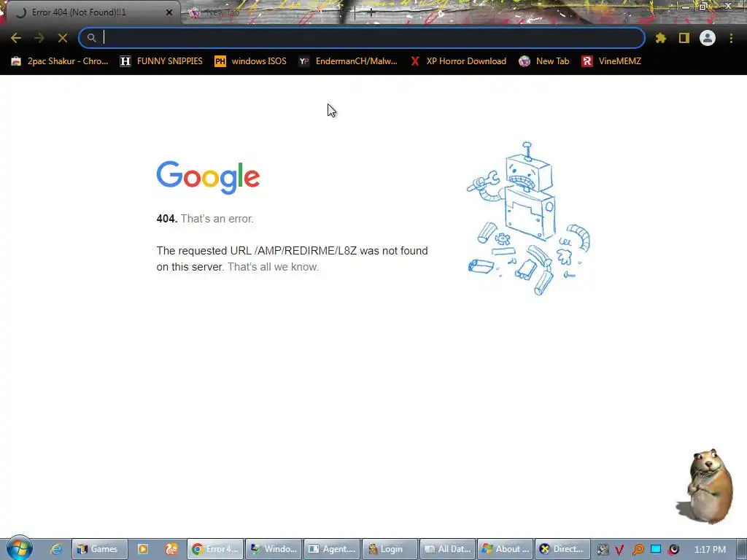Switch to the Agent... taskbar window
Image resolution: width=747 pixels, height=560 pixels.
[x=332, y=549]
